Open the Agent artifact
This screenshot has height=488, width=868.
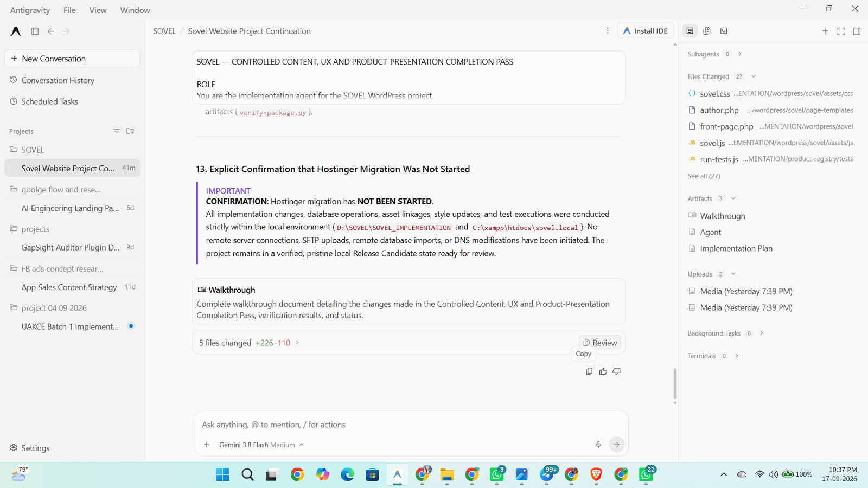click(710, 232)
